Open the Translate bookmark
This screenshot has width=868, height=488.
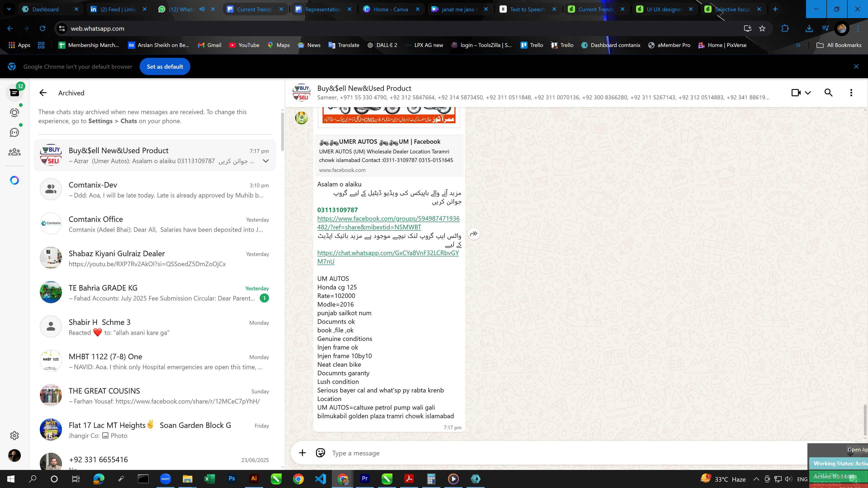click(x=344, y=45)
